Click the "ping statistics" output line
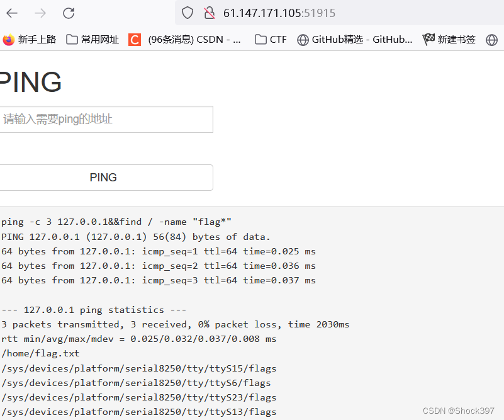504x420 pixels. tap(94, 310)
